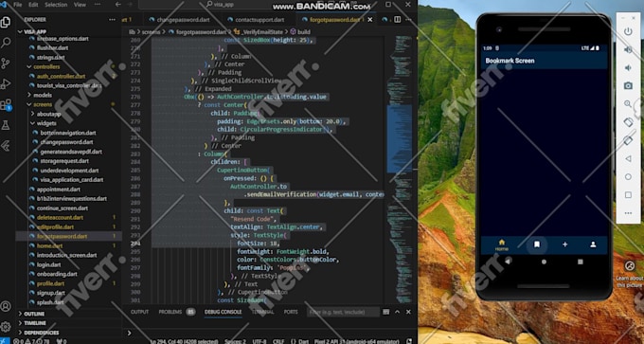644x344 pixels.
Task: Click the Spaces: 2 indentation indicator
Action: pyautogui.click(x=235, y=341)
